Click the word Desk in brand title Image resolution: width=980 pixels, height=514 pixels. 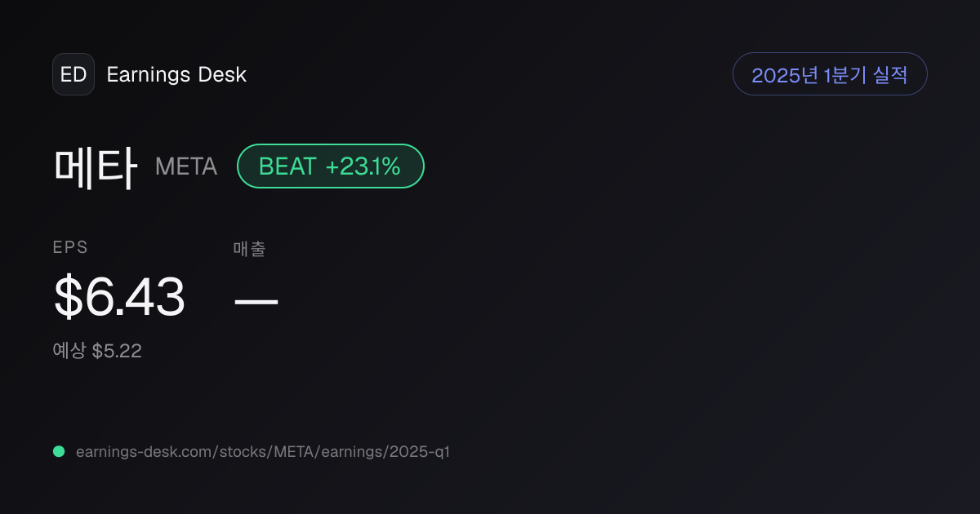[222, 75]
